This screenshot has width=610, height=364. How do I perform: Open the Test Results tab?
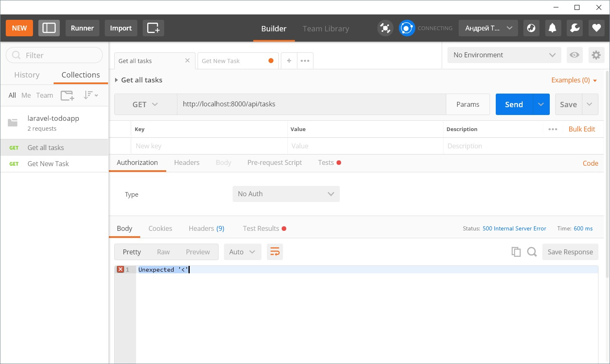coord(264,228)
